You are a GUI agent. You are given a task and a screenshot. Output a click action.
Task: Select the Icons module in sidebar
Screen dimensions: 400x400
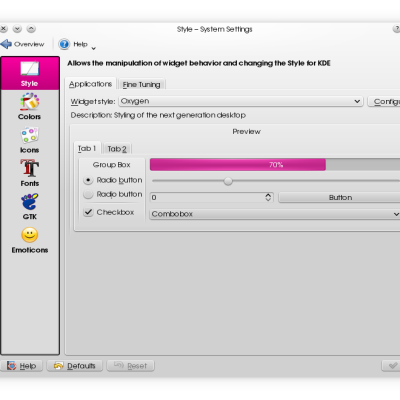click(x=30, y=135)
